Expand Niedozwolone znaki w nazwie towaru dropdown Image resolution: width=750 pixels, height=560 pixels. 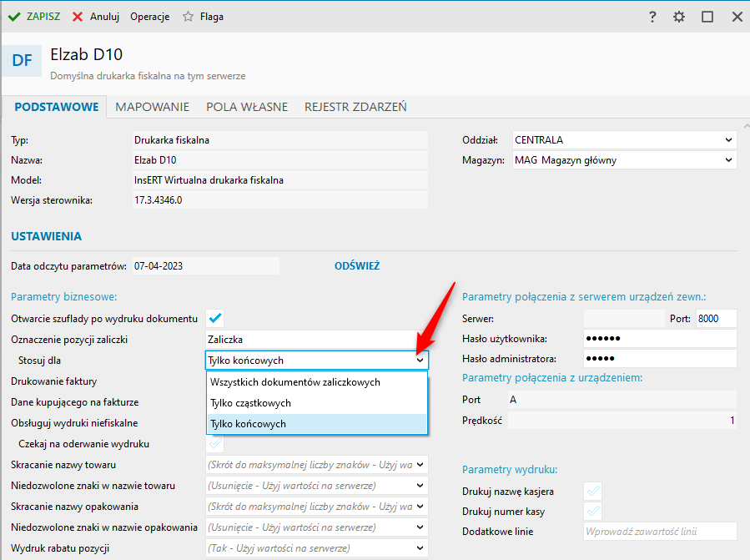[420, 486]
